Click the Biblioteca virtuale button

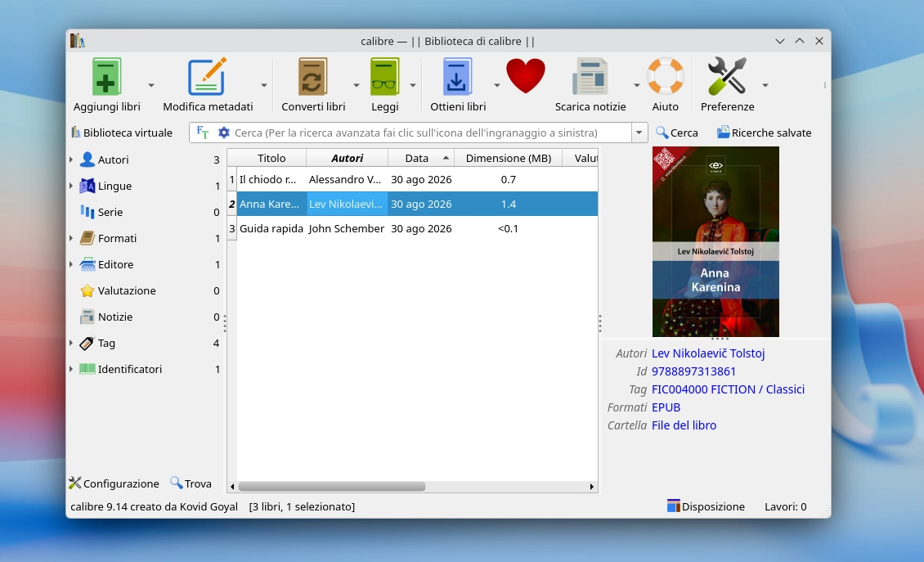click(x=121, y=133)
